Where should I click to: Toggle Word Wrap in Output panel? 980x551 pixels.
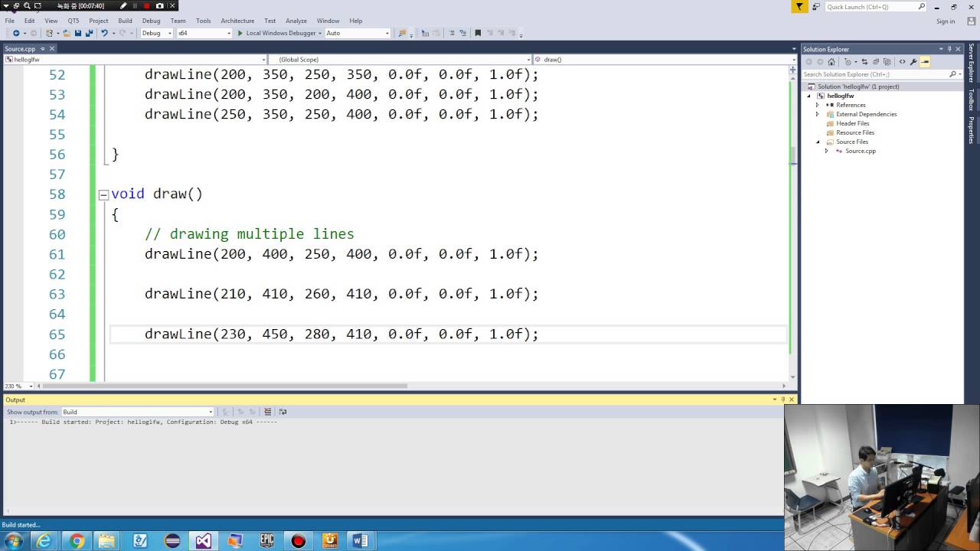pyautogui.click(x=283, y=412)
